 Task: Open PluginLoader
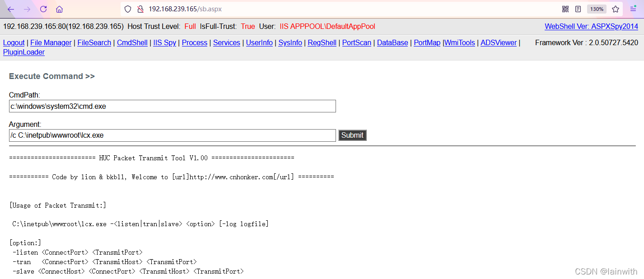(24, 52)
